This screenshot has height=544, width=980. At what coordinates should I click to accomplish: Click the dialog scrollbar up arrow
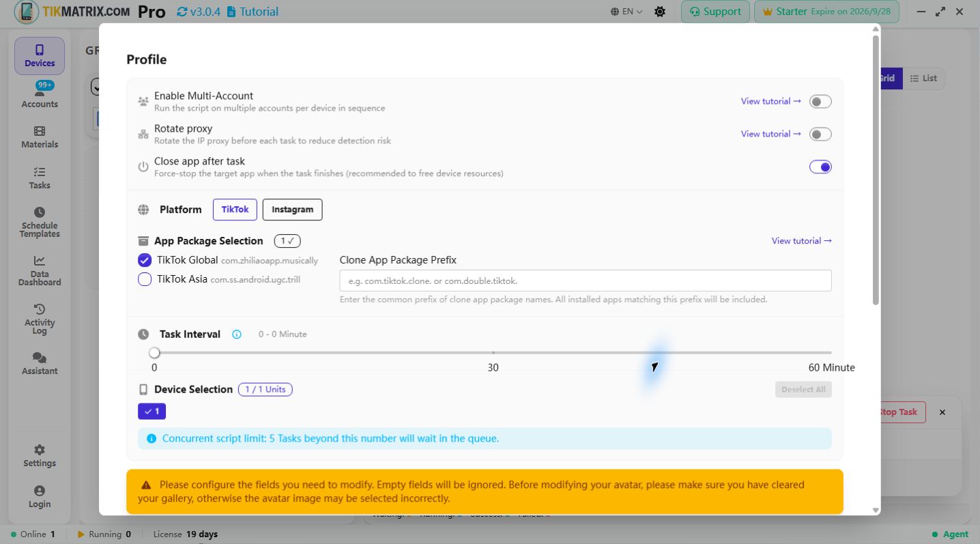876,29
